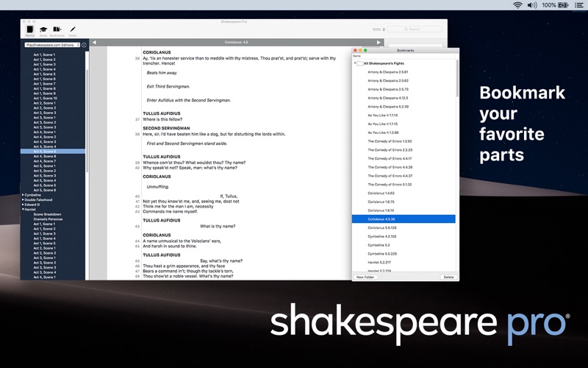Open Act 1, Scene 9

[x=44, y=93]
